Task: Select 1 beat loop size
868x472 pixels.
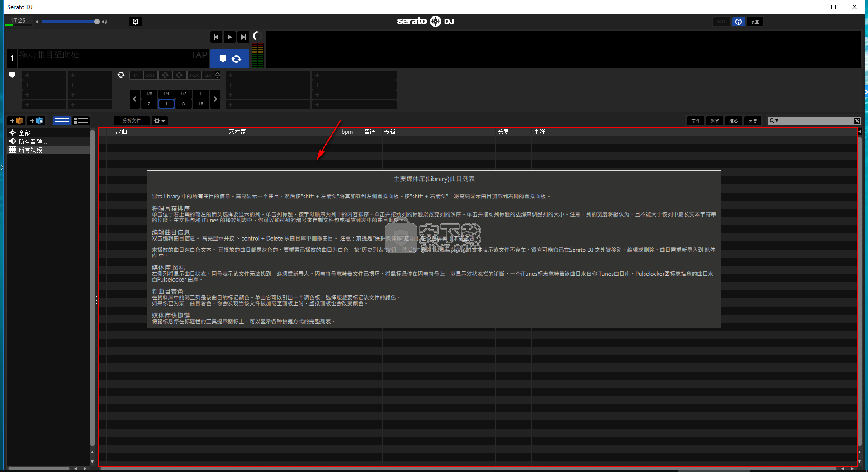Action: point(201,94)
